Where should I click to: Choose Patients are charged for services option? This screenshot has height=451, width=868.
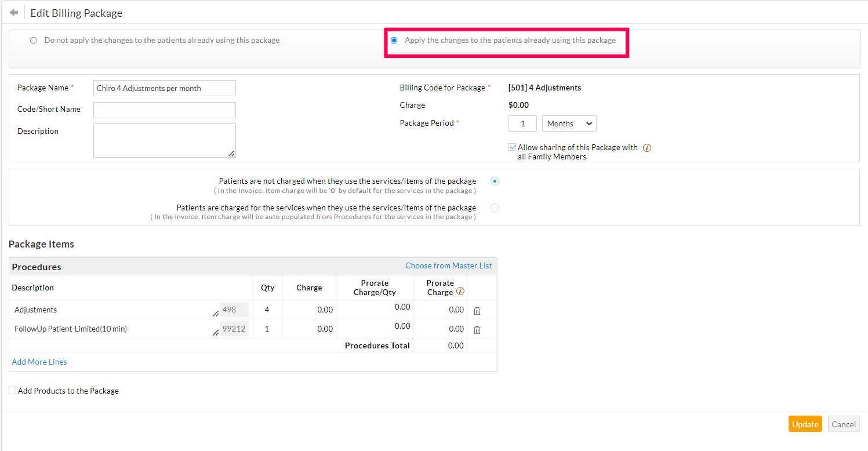click(495, 208)
